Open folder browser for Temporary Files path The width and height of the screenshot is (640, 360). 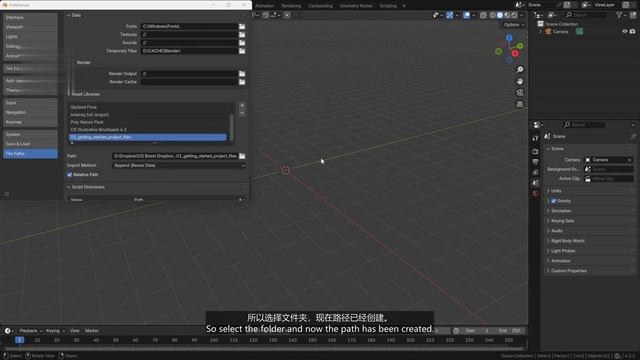coord(242,51)
